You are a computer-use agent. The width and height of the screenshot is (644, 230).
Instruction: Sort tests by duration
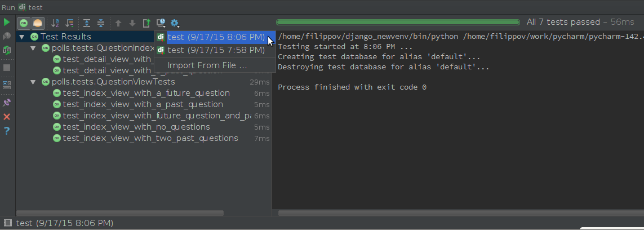click(x=69, y=23)
